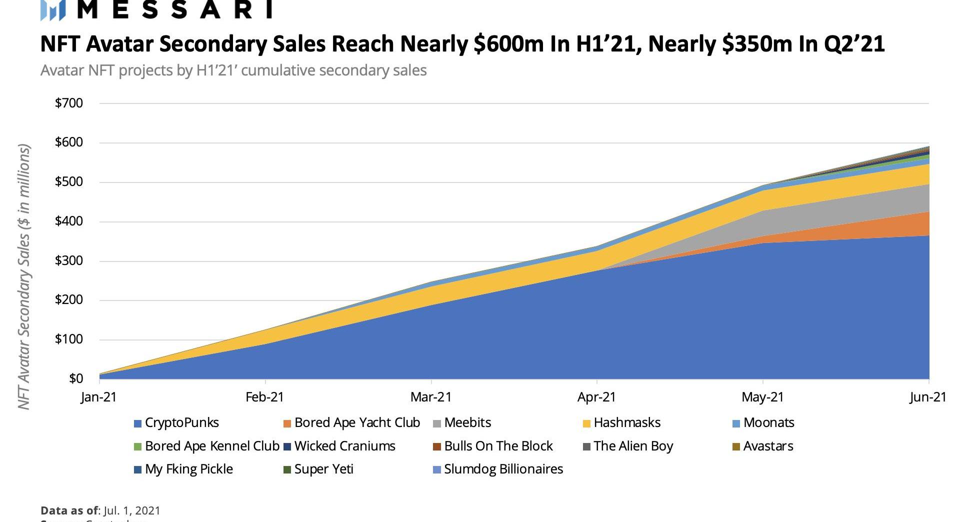Click The Alien Boy legend label
980x522 pixels.
(x=633, y=446)
